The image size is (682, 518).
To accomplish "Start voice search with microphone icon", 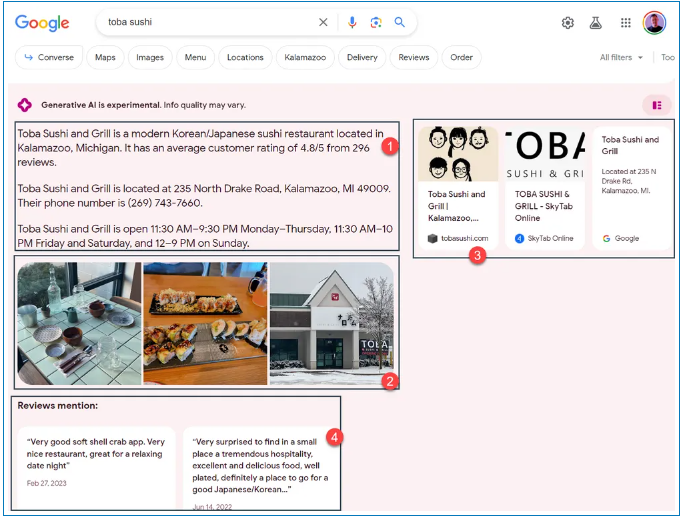I will (352, 22).
